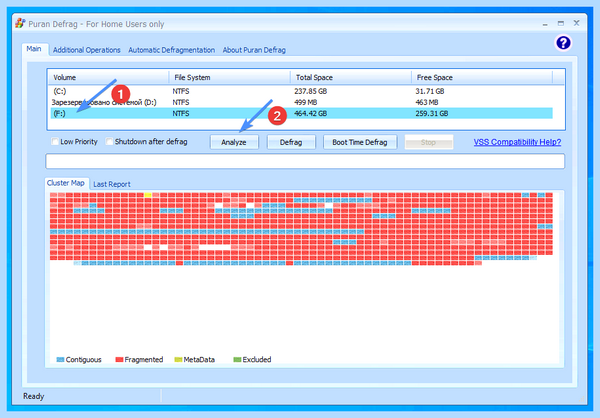
Task: Open the VSS Compatibility Help link
Action: click(x=517, y=142)
